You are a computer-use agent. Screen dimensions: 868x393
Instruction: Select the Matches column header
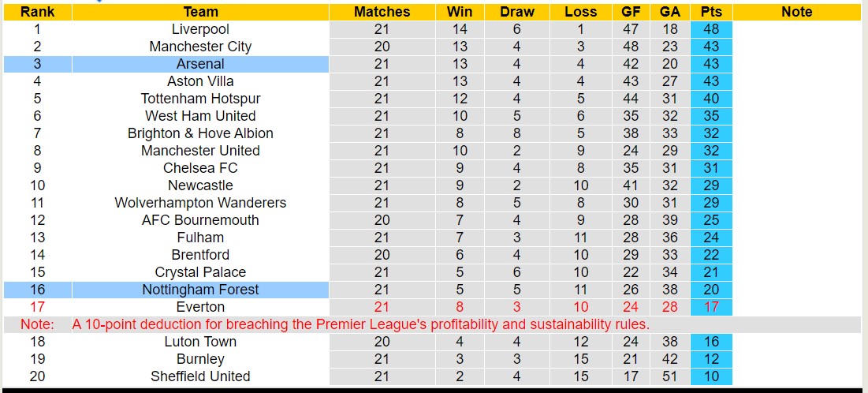[382, 12]
